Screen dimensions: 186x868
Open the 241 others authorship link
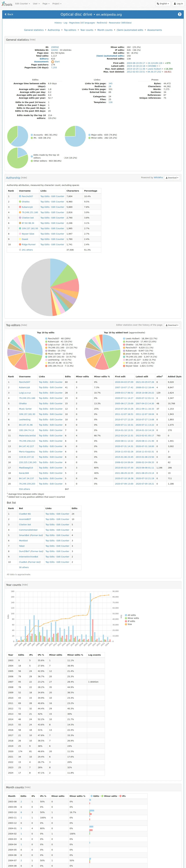click(27, 250)
